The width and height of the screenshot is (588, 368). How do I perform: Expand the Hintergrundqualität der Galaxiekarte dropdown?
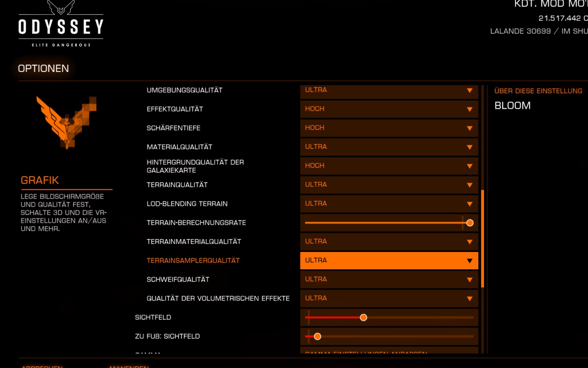click(x=389, y=165)
